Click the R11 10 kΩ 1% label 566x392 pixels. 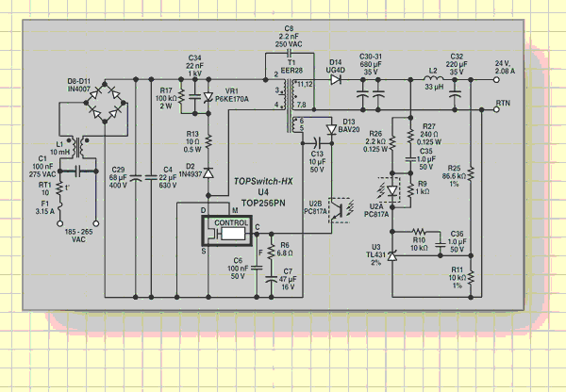pos(457,277)
